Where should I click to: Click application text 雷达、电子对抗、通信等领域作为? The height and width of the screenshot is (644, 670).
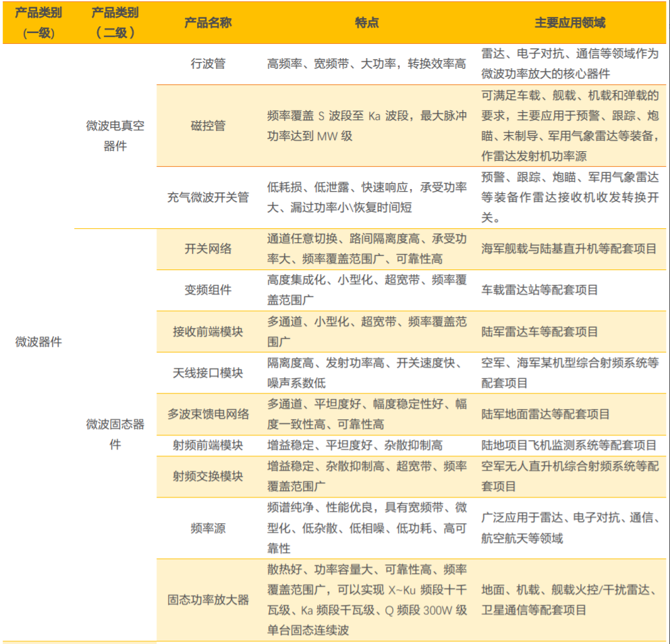point(570,53)
